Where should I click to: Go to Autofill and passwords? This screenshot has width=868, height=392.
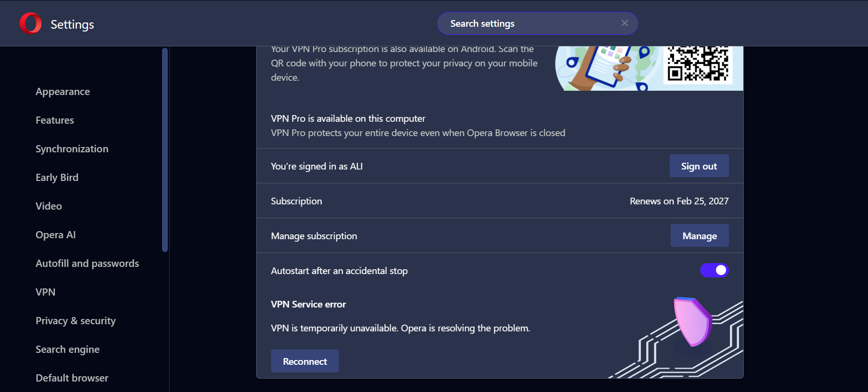point(87,264)
